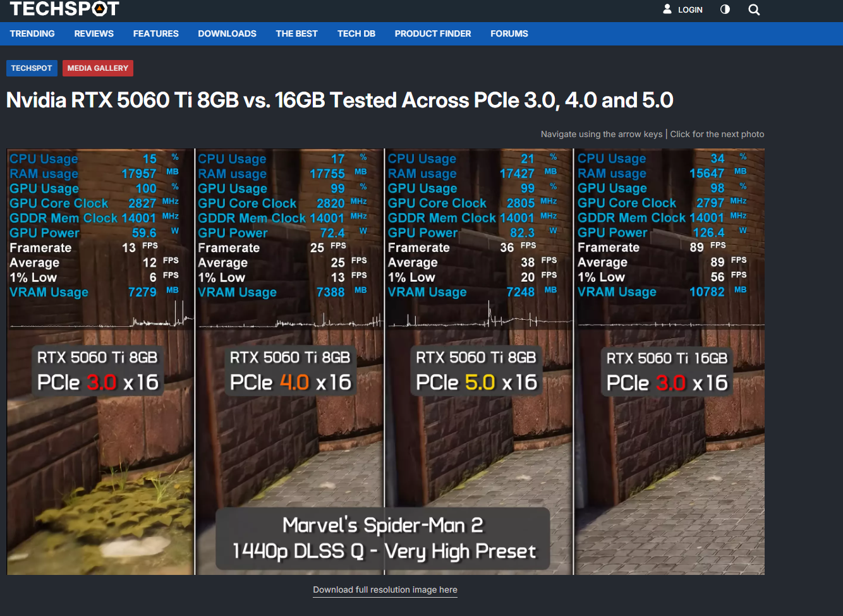This screenshot has height=616, width=843.
Task: Open the Reviews nav item
Action: pyautogui.click(x=94, y=33)
